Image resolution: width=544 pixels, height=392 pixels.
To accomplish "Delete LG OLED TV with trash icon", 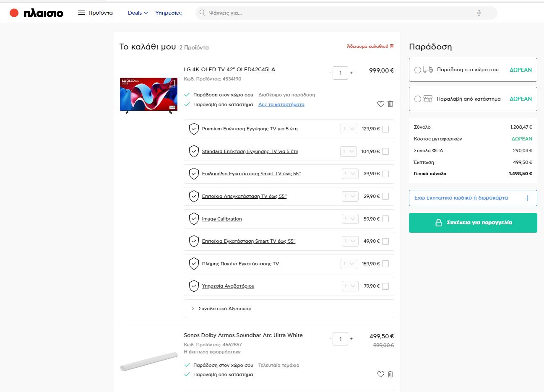I will [390, 104].
